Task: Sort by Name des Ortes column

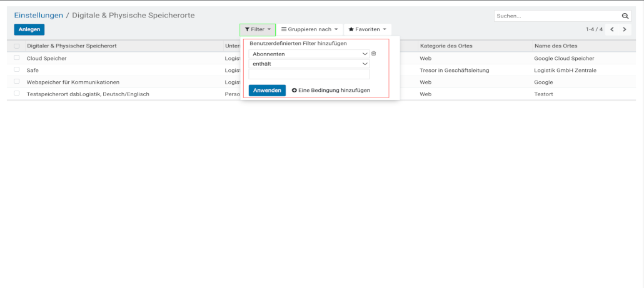Action: click(555, 46)
